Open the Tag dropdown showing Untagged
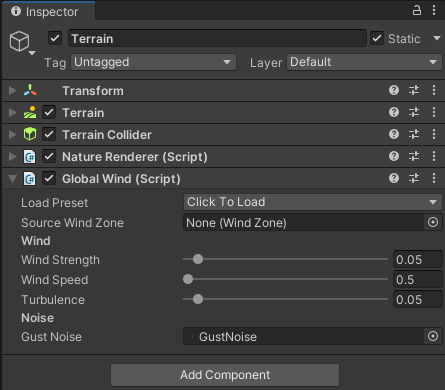 point(153,62)
